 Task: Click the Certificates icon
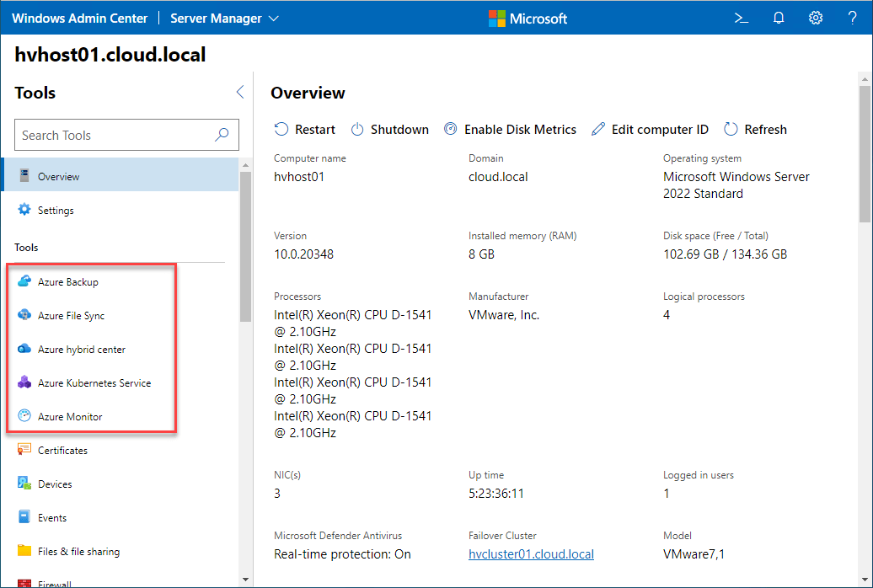pyautogui.click(x=24, y=450)
